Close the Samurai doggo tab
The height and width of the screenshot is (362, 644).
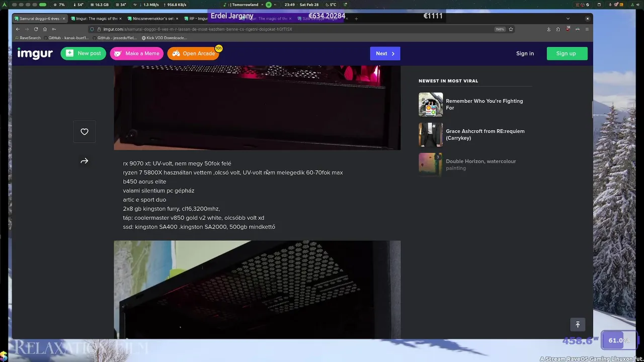pos(63,19)
